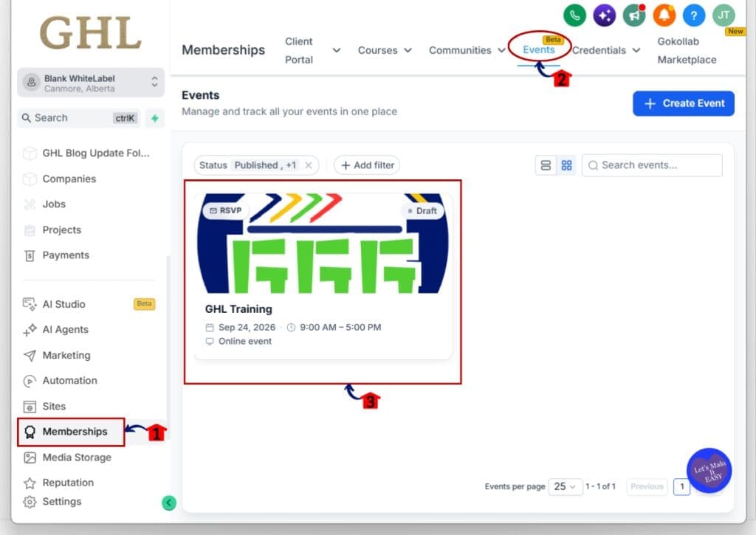
Task: Click the GHL logo
Action: click(x=91, y=32)
